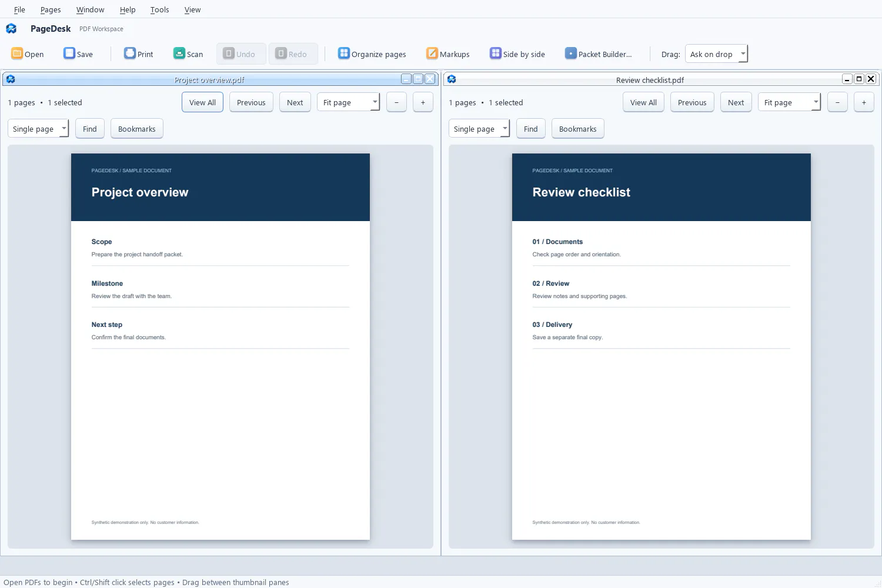This screenshot has height=588, width=882.
Task: Expand Single page dropdown in Review checklist
Action: pos(479,129)
